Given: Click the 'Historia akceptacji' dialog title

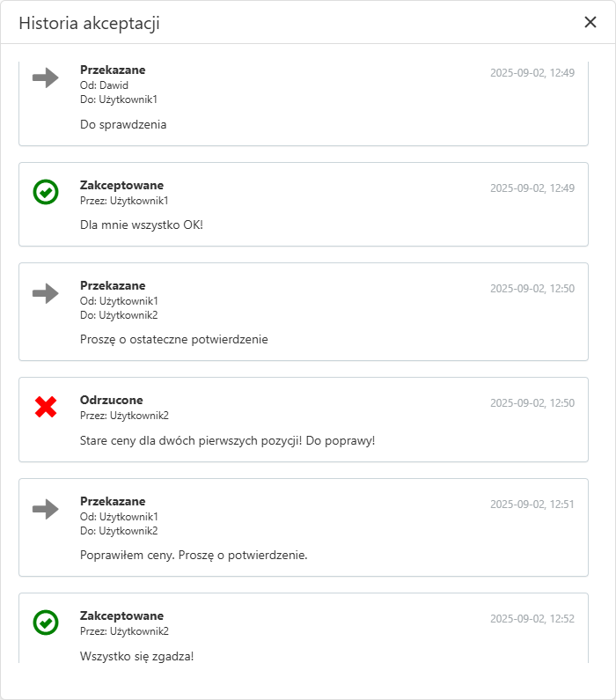Looking at the screenshot, I should click(89, 23).
